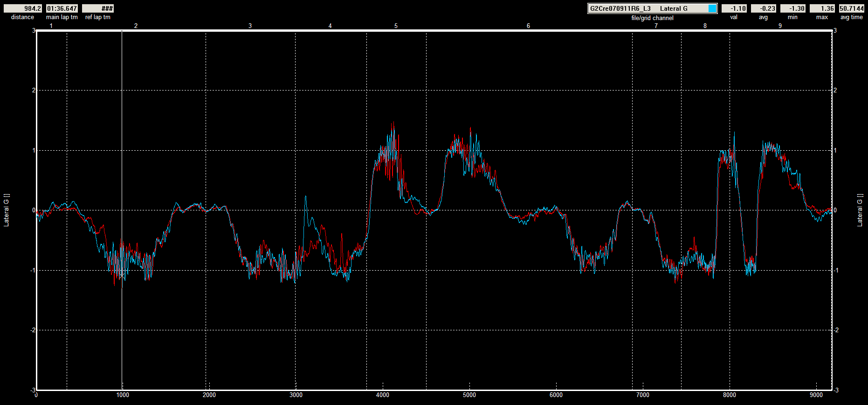Screen dimensions: 868x405
Task: Click the distance value field 984.2
Action: [x=23, y=8]
